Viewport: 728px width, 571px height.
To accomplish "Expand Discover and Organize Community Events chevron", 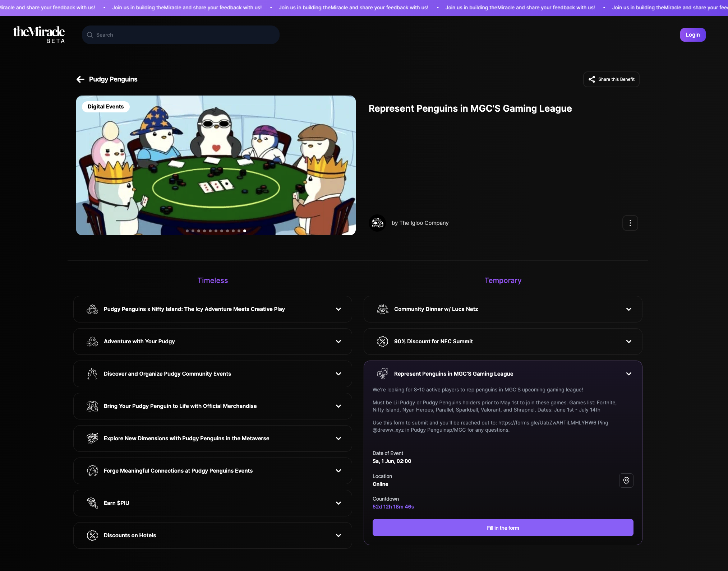I will coord(338,374).
